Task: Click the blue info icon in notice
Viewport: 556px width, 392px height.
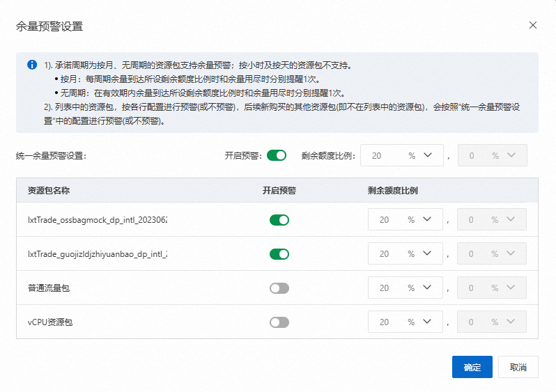Action: [32, 65]
